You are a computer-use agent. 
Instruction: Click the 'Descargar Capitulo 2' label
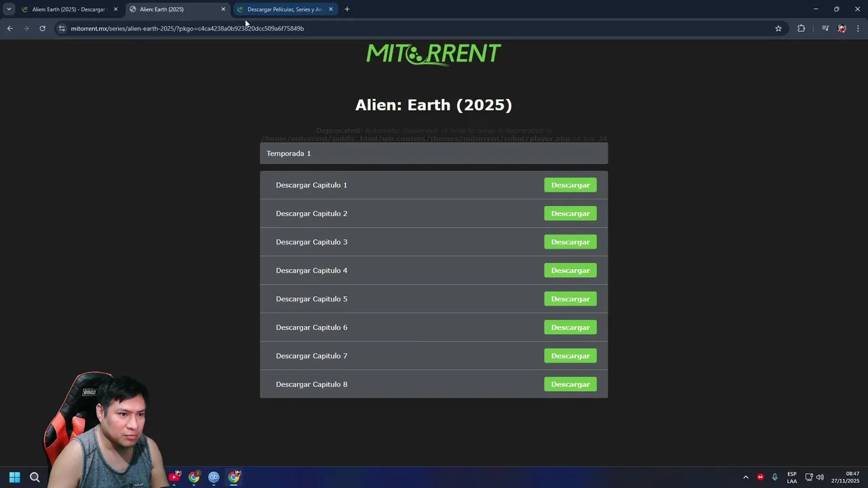[x=311, y=213]
